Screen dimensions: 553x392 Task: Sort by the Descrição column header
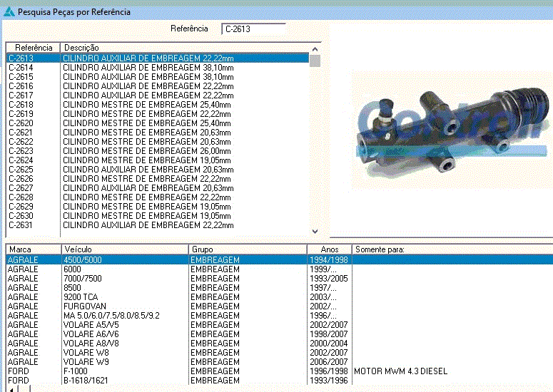click(x=186, y=48)
